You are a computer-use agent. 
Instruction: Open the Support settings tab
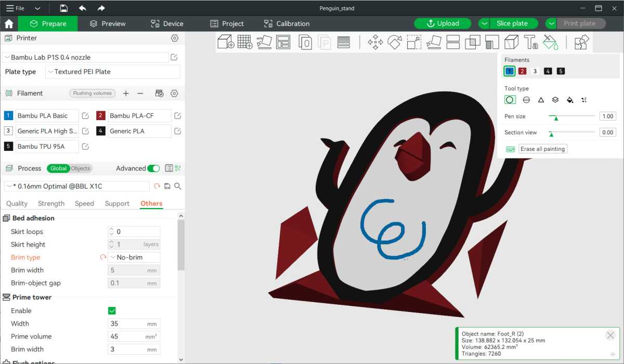(x=117, y=204)
